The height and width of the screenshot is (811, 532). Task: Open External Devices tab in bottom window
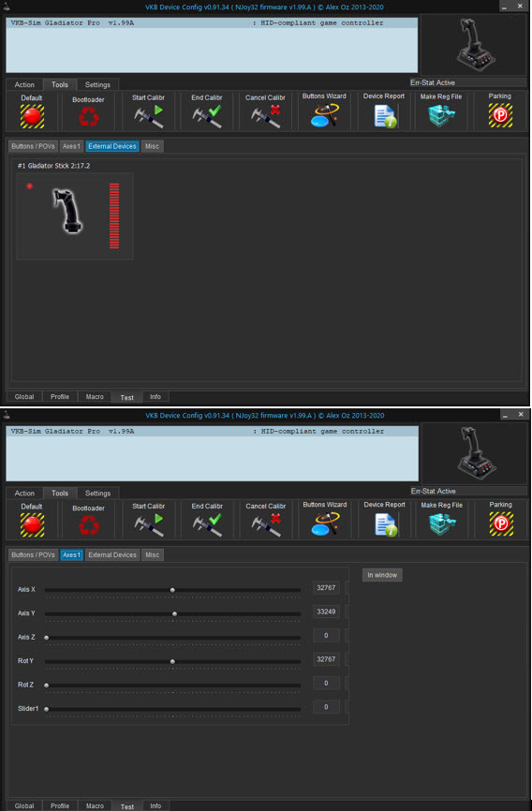(x=111, y=555)
